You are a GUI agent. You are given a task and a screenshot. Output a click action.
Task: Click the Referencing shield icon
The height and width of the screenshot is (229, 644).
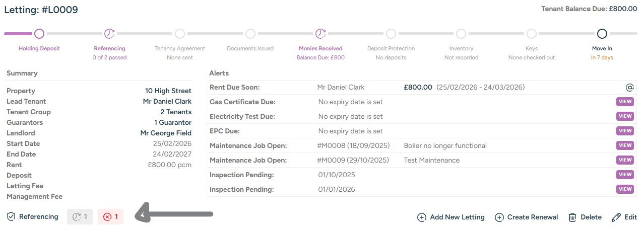click(11, 216)
